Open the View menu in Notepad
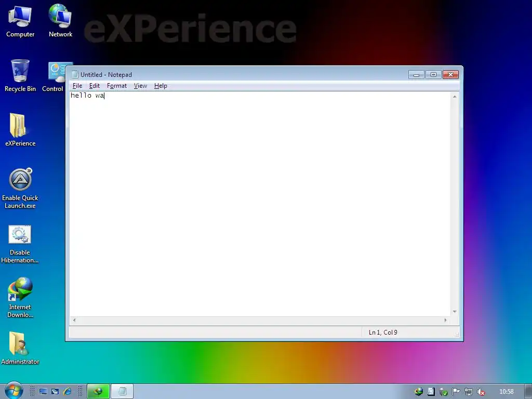Screen dimensions: 532x399 click(x=140, y=86)
